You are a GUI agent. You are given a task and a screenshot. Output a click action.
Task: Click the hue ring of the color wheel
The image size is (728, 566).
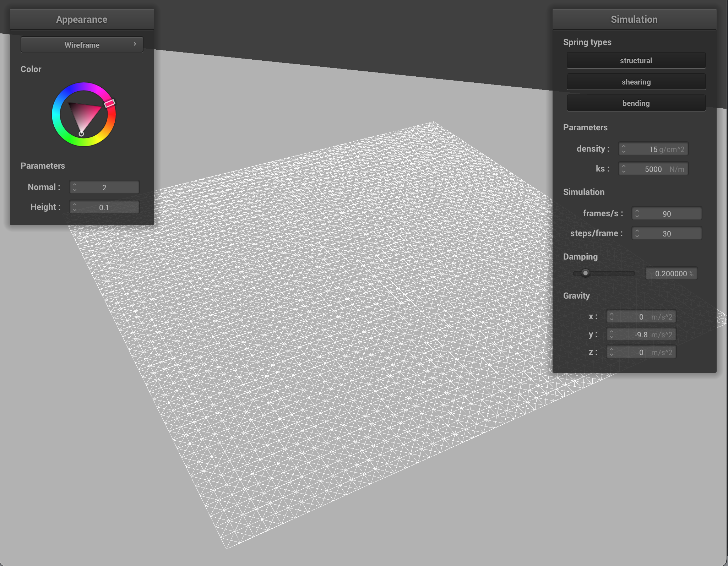[x=56, y=114]
